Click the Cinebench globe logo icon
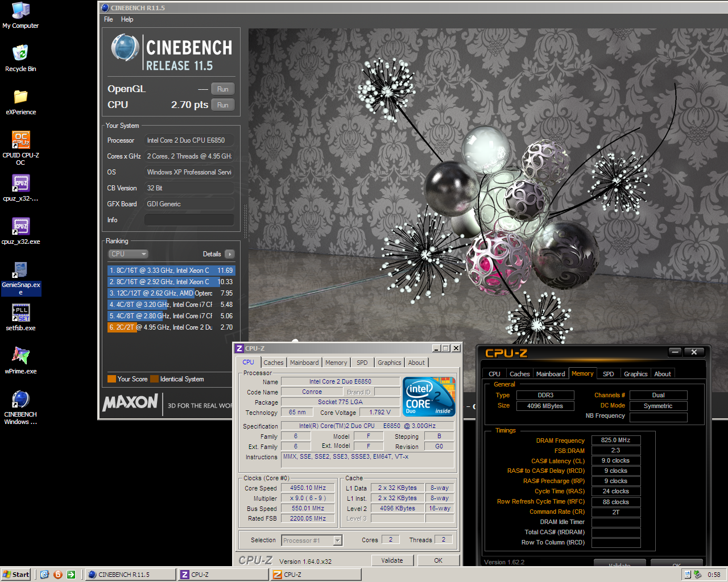Screen dimensions: 728x582 pyautogui.click(x=125, y=48)
